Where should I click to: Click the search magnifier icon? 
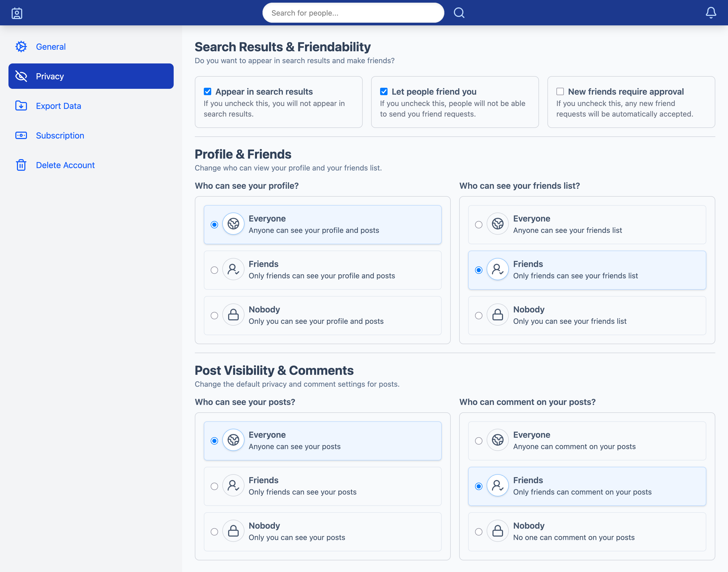[459, 13]
